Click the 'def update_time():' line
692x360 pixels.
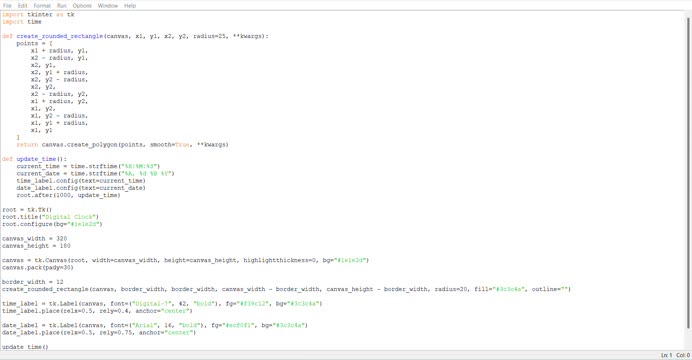[x=34, y=159]
